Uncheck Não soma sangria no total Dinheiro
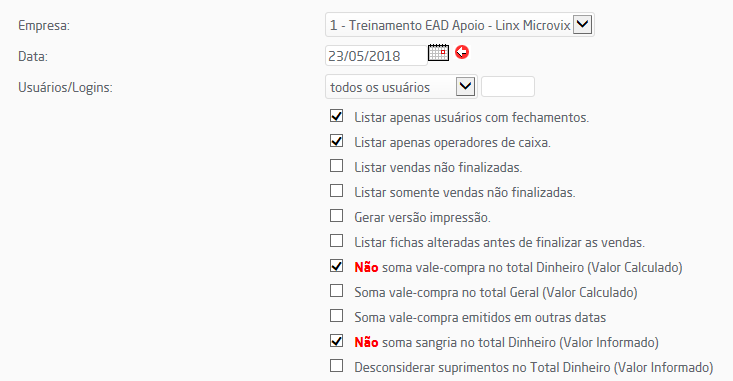 click(336, 341)
